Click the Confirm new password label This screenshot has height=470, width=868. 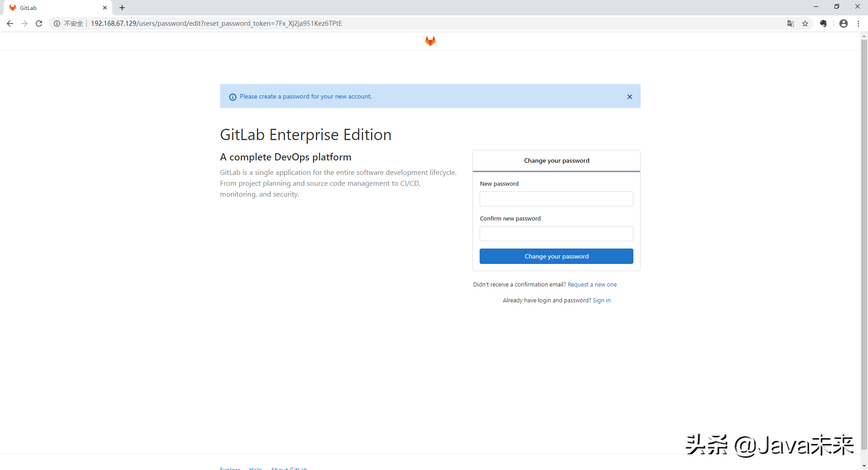tap(510, 219)
